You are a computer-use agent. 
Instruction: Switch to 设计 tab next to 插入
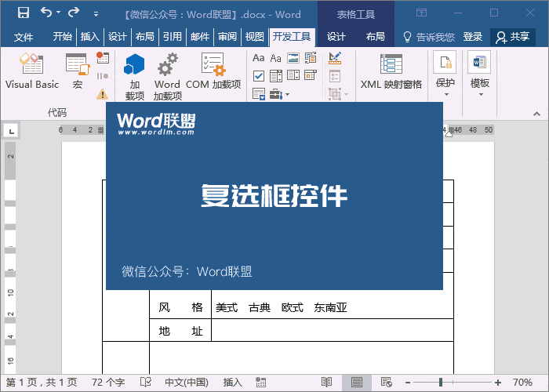tap(118, 37)
